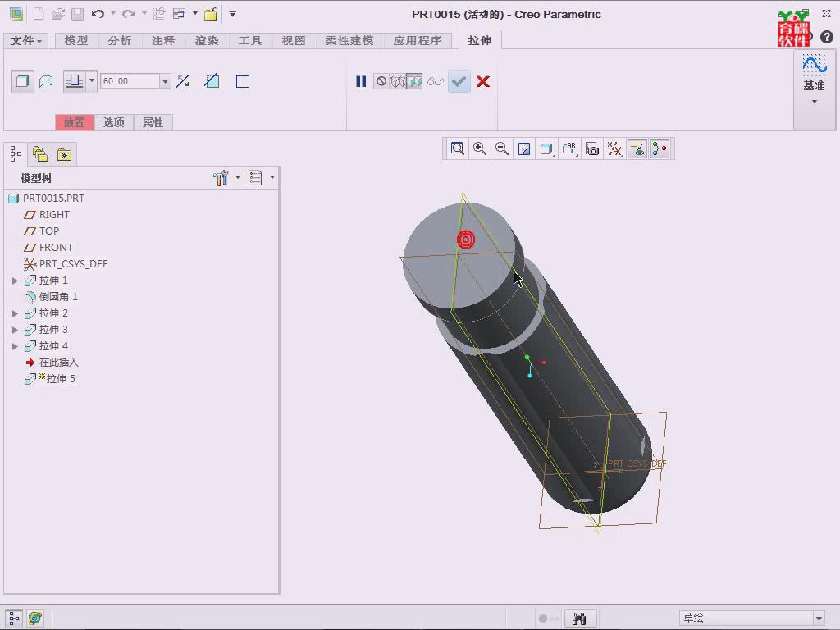This screenshot has height=630, width=840.
Task: Open Datum Display Filters icon
Action: click(614, 148)
